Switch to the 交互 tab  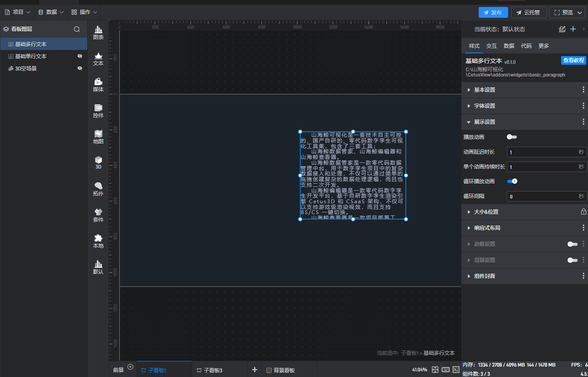pos(492,46)
